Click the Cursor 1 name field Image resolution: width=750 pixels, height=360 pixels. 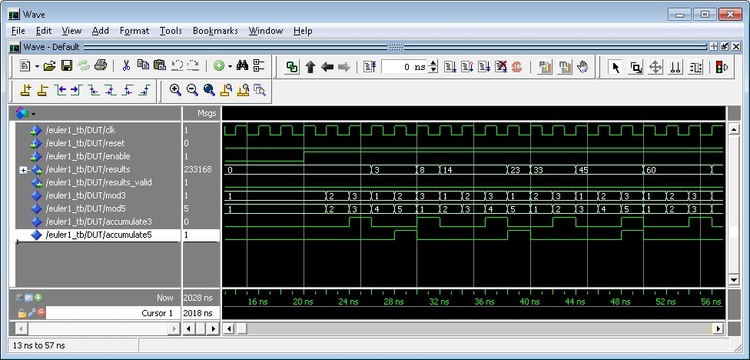click(x=113, y=313)
